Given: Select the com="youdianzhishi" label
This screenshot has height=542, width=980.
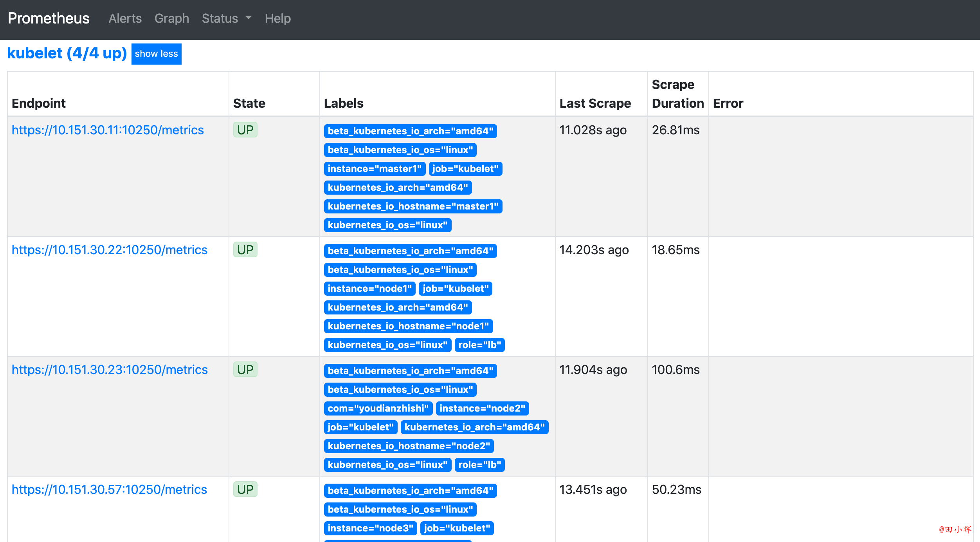Looking at the screenshot, I should pos(378,408).
